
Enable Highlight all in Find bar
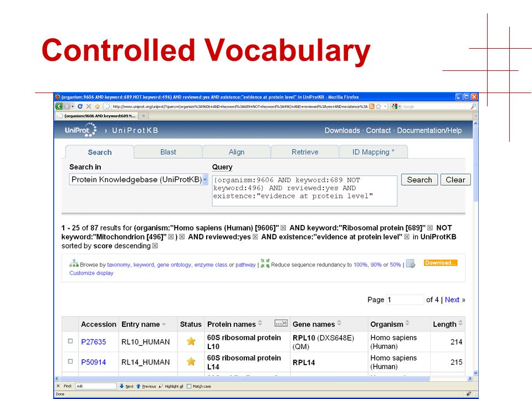171,386
